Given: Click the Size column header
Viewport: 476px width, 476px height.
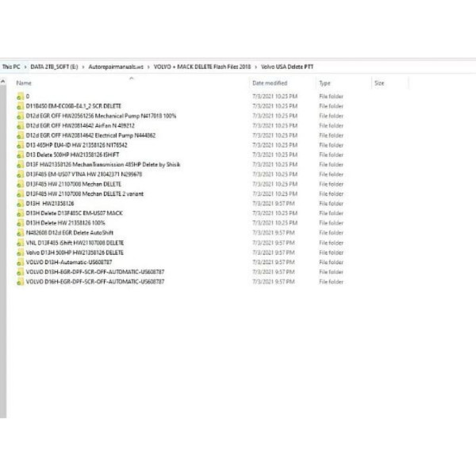Looking at the screenshot, I should (379, 83).
